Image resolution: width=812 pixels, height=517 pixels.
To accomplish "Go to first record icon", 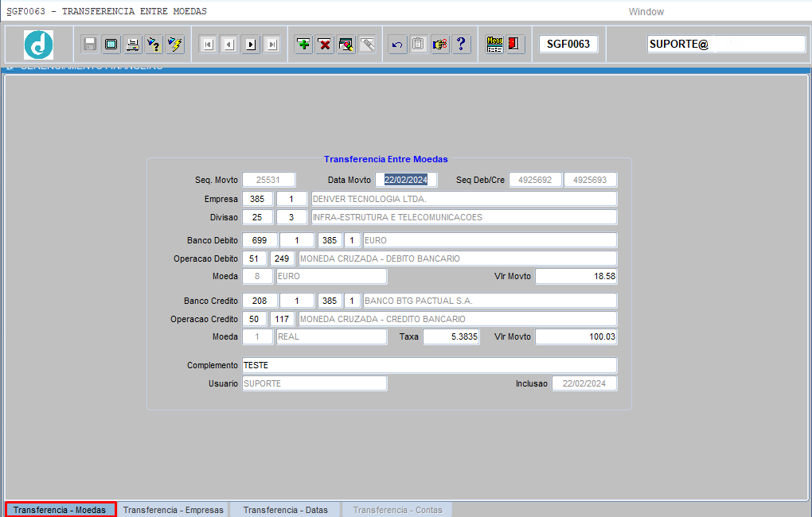I will [209, 45].
